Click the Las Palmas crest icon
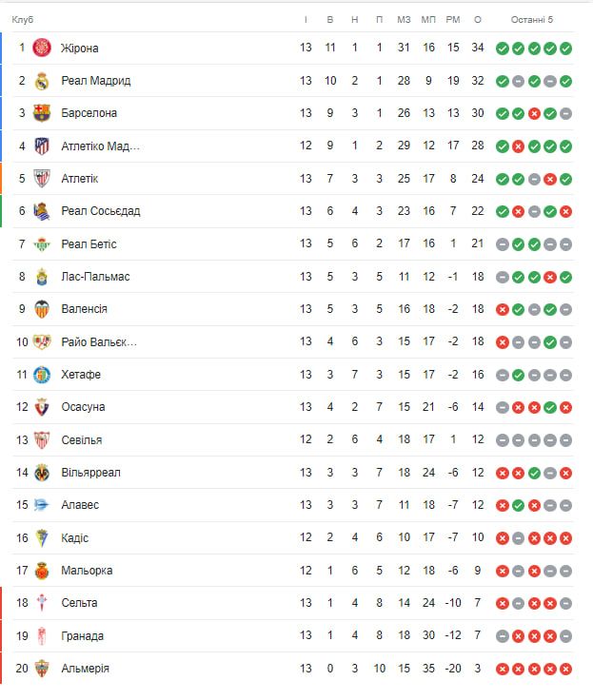593x700 pixels. (x=42, y=277)
